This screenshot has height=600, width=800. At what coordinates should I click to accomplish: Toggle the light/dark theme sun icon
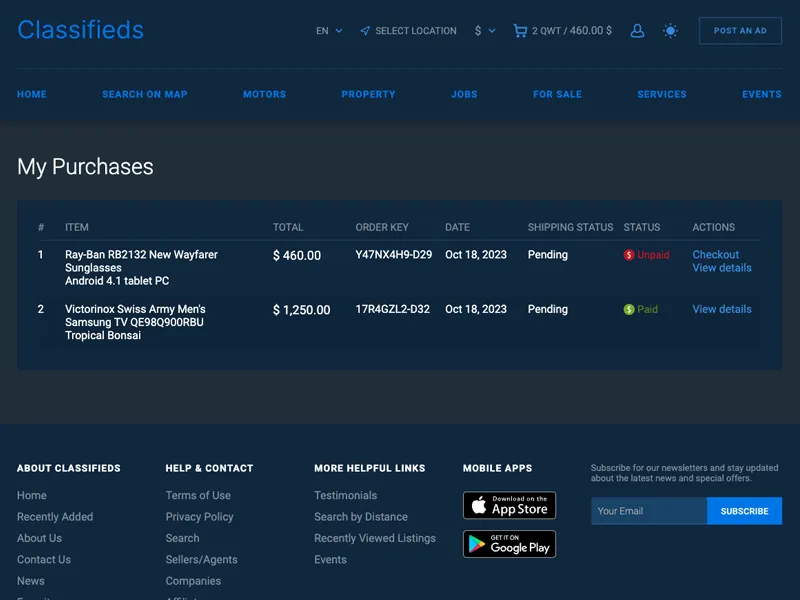pyautogui.click(x=670, y=31)
